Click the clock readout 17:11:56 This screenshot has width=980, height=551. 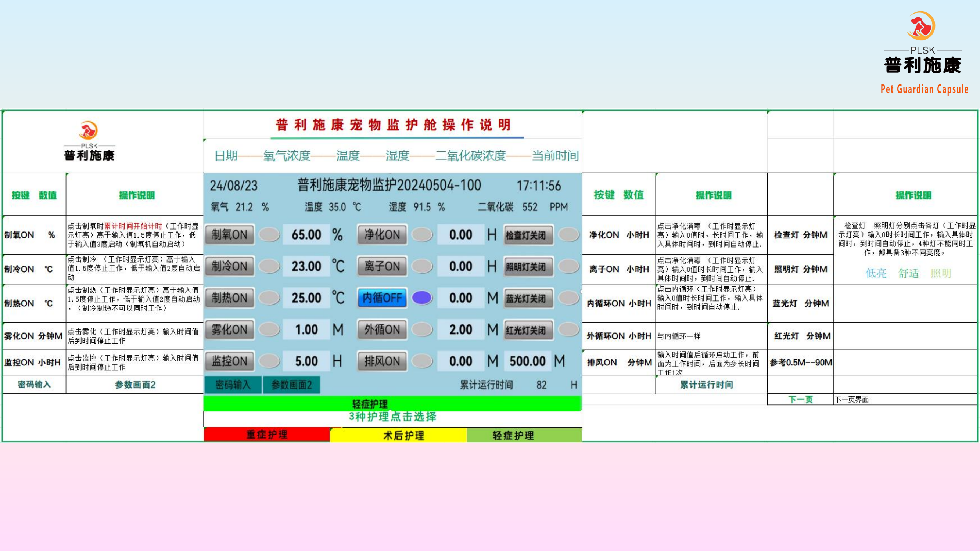539,186
